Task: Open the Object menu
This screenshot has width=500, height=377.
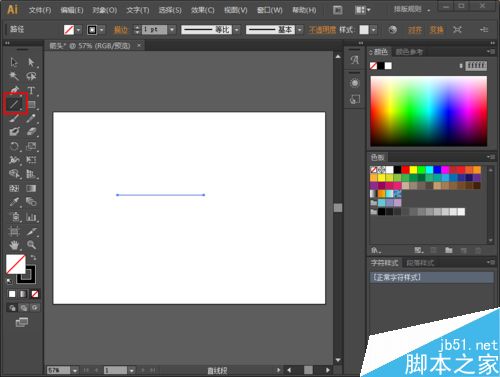Action: point(105,10)
